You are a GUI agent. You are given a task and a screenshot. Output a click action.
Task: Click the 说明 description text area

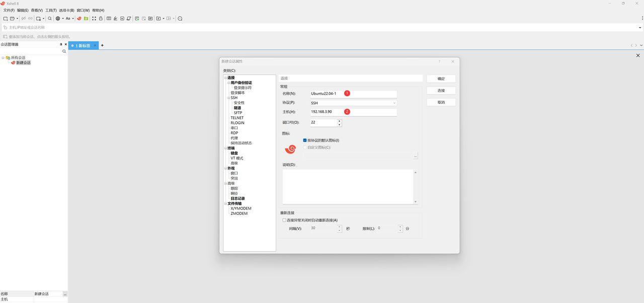tap(348, 187)
